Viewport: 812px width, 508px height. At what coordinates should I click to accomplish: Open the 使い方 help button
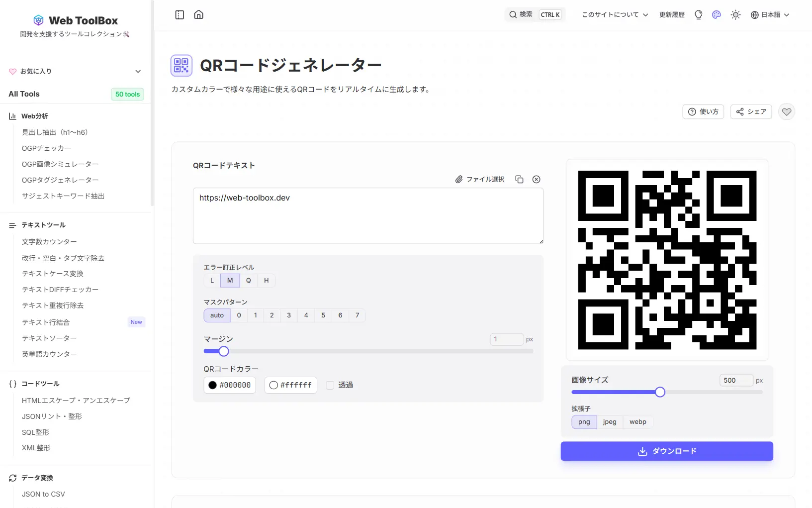703,112
